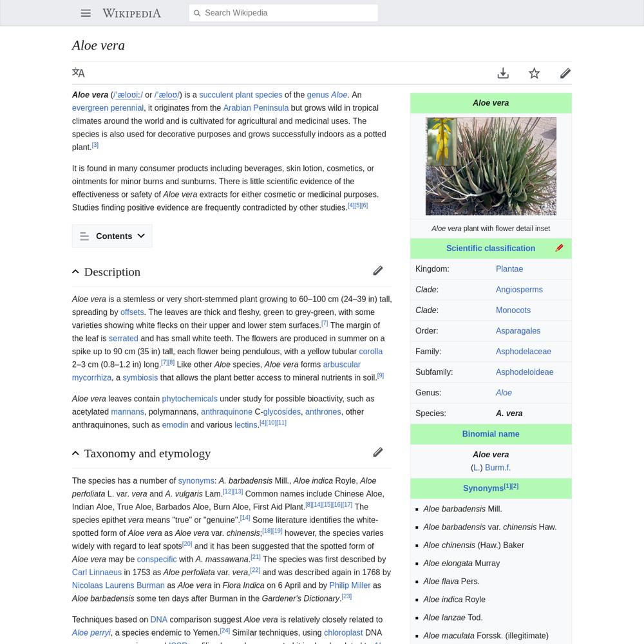644x644 pixels.
Task: Follow the Arabian Peninsula link
Action: click(256, 108)
